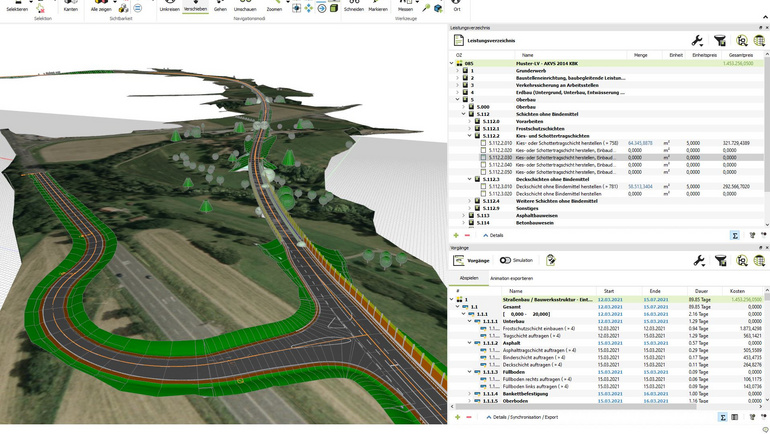
Task: Check the box for item 5.112.3.010
Action: click(483, 187)
